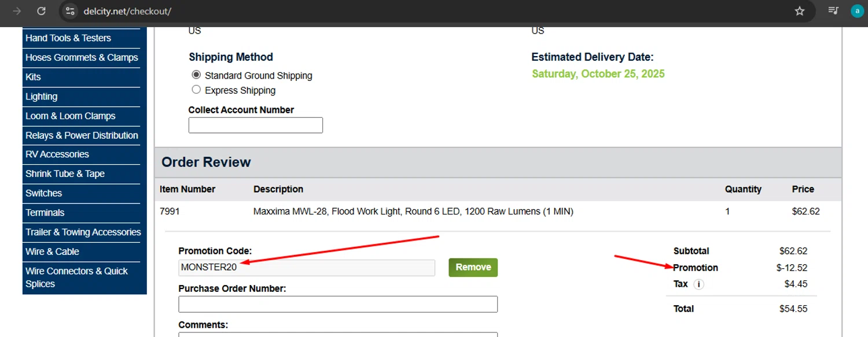The width and height of the screenshot is (868, 337).
Task: Click the Comments text box
Action: tap(338, 334)
